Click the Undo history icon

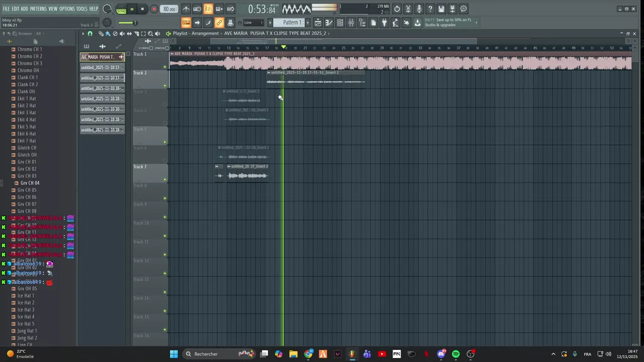click(397, 9)
